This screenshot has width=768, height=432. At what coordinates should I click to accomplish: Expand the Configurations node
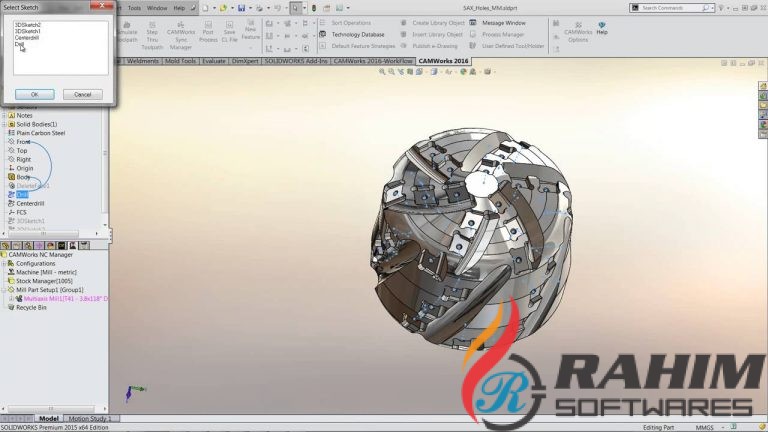click(4, 264)
